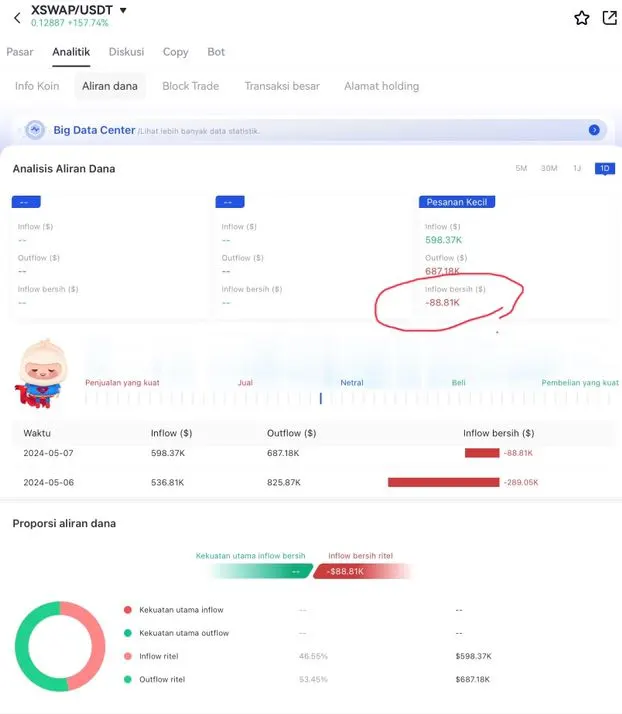The height and width of the screenshot is (714, 622).
Task: Click the $598.37K Inflow ritel amount
Action: [x=473, y=656]
